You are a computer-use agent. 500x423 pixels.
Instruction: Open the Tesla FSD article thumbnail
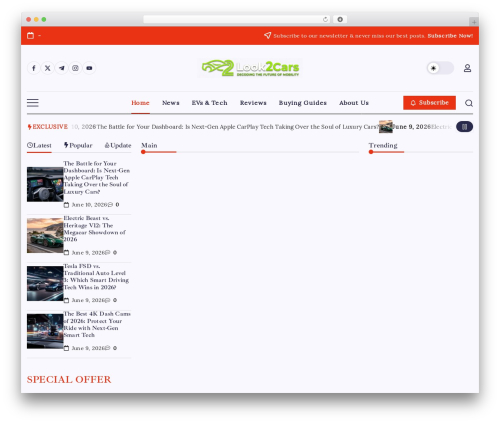tap(45, 283)
